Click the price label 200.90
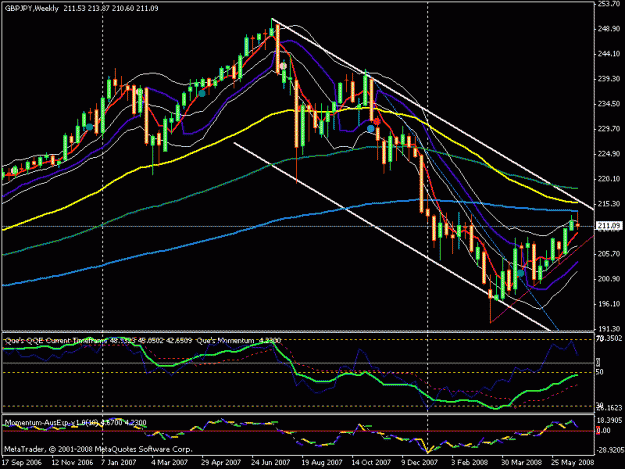This screenshot has height=469, width=625. pos(609,279)
